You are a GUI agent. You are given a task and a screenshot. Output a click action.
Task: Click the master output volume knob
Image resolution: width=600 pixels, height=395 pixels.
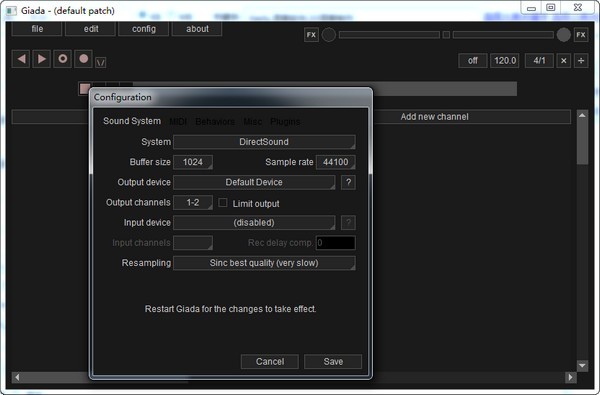[563, 35]
